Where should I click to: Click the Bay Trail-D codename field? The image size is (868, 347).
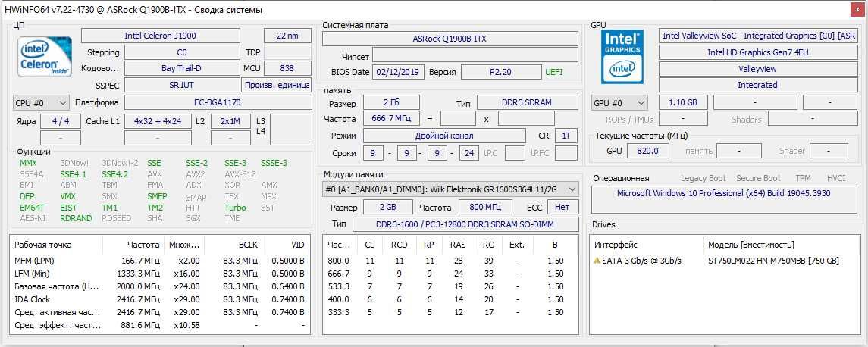(x=182, y=69)
